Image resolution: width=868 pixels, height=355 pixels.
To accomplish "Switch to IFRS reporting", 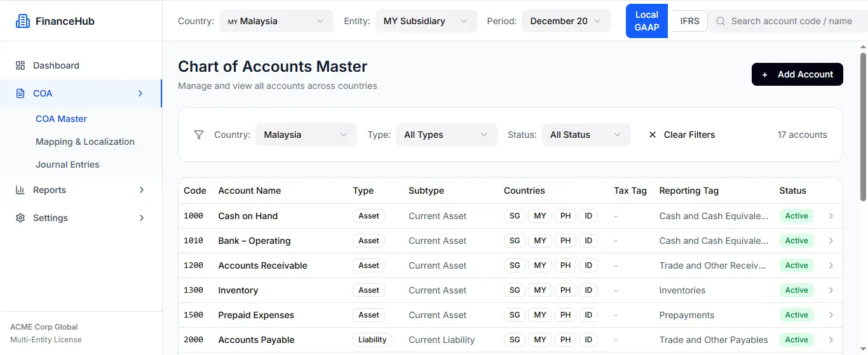I will tap(689, 21).
